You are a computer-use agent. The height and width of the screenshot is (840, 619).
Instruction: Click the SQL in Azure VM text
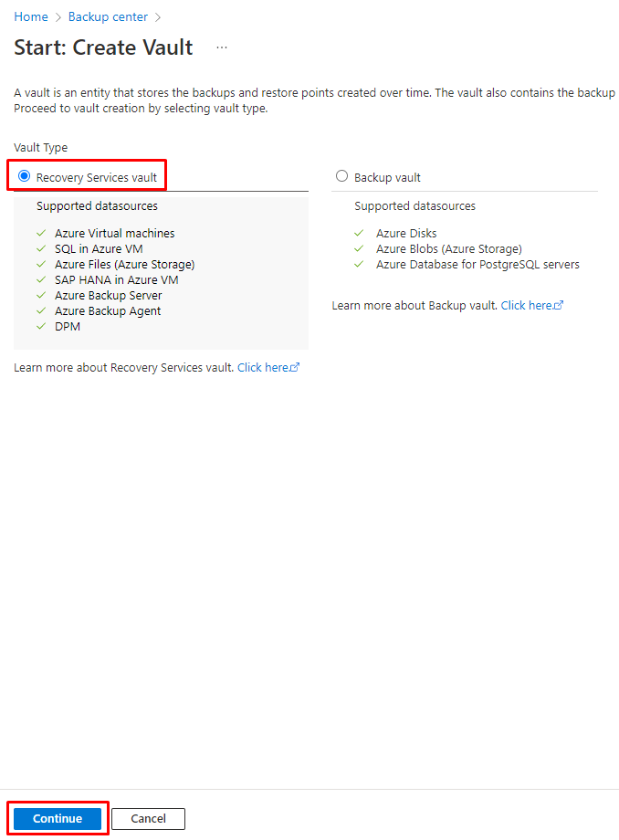coord(99,248)
